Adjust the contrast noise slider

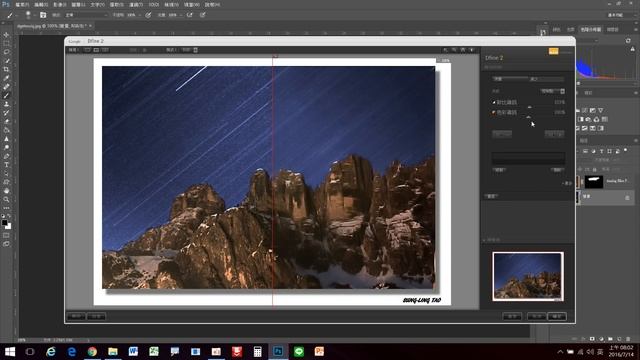(x=529, y=107)
